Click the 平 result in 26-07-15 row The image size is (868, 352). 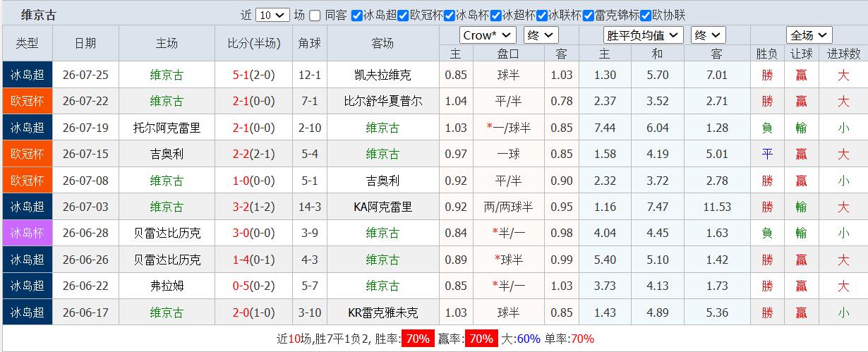(767, 154)
